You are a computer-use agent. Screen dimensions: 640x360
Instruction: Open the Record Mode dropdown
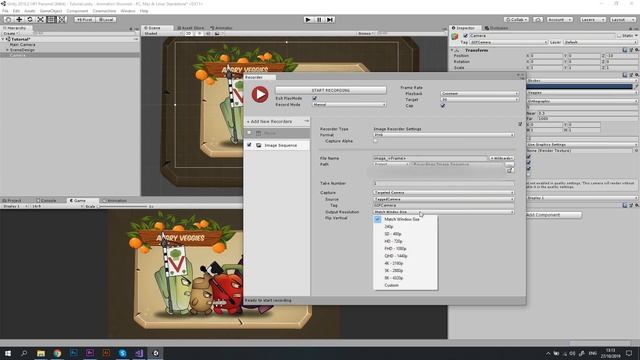click(349, 105)
